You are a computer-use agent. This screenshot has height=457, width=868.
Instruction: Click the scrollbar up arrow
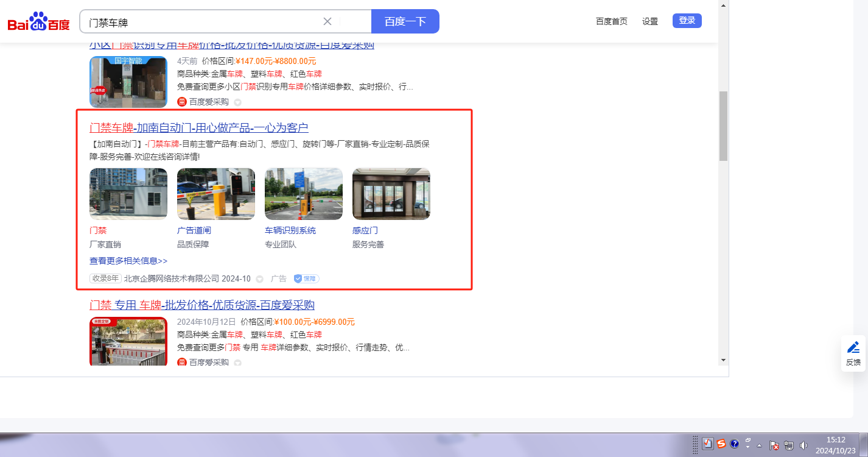coord(723,5)
